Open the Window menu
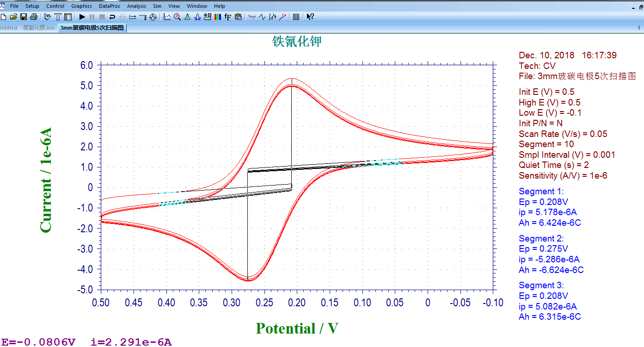This screenshot has width=644, height=347. (x=197, y=6)
